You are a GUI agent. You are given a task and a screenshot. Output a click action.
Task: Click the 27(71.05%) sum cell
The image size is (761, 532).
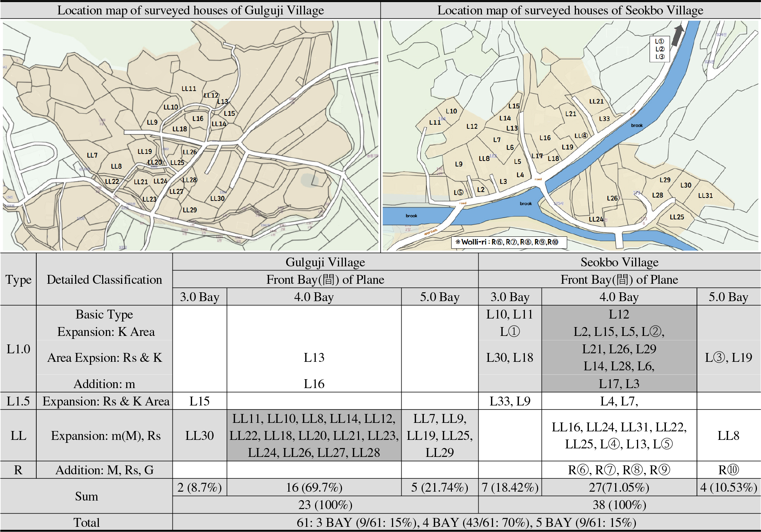click(x=619, y=488)
